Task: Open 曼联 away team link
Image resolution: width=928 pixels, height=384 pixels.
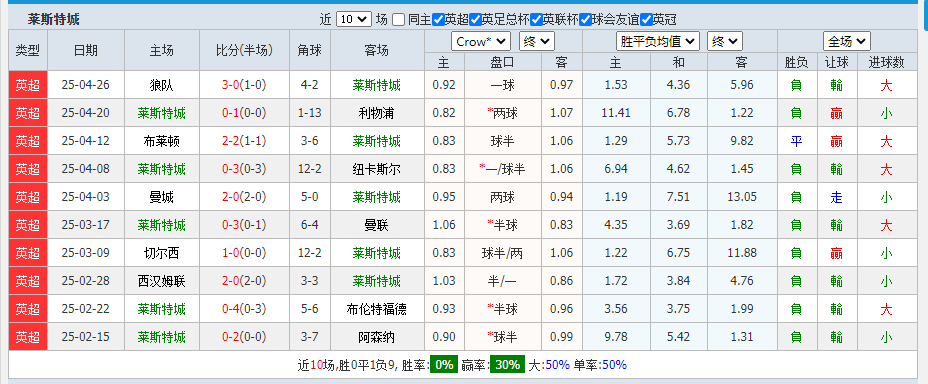Action: pos(376,225)
